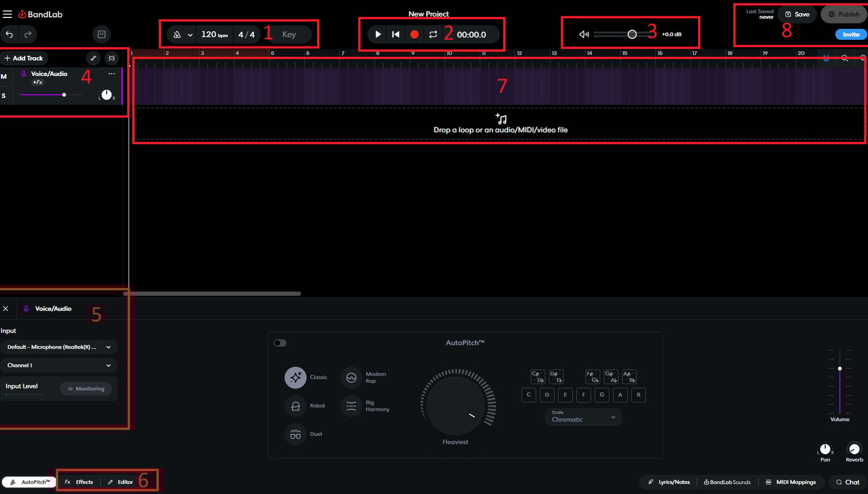Switch to the Effects tab
Viewport: 868px width, 494px height.
(79, 482)
